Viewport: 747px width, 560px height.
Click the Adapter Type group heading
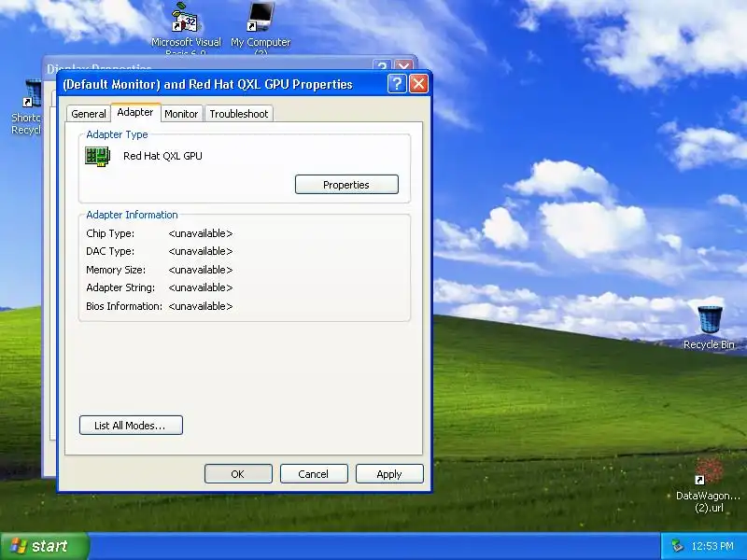pos(117,134)
